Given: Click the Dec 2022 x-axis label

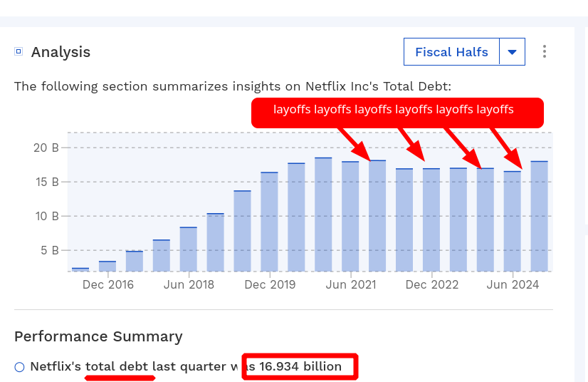Looking at the screenshot, I should 432,285.
